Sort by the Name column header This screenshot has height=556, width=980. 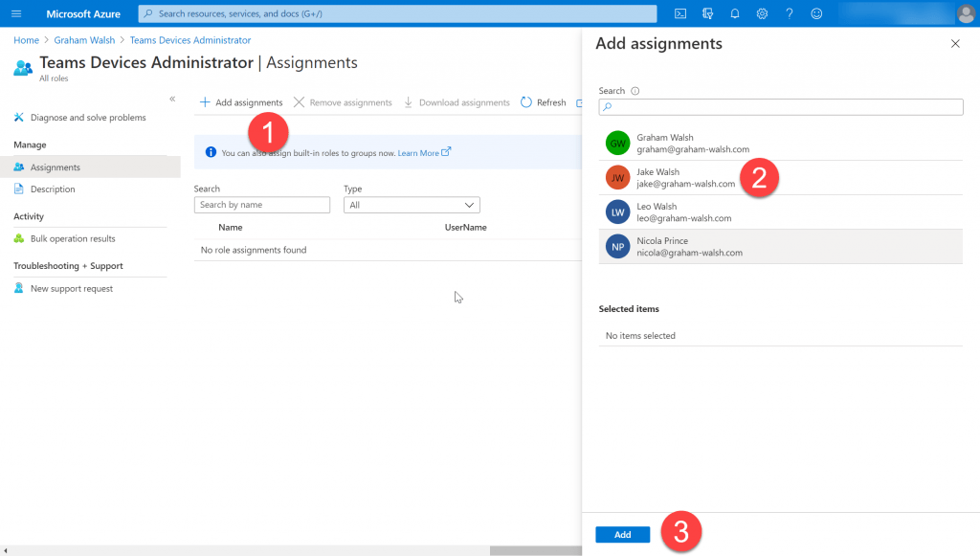pos(230,228)
